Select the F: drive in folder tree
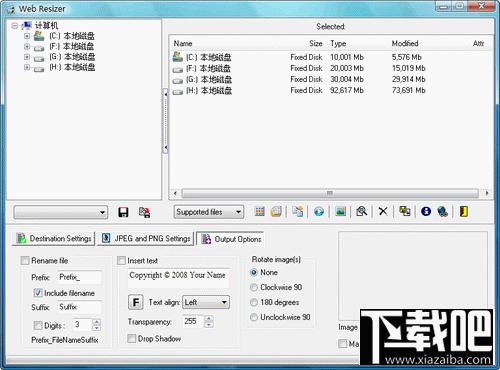Viewport: 500px width, 370px height. pyautogui.click(x=72, y=46)
